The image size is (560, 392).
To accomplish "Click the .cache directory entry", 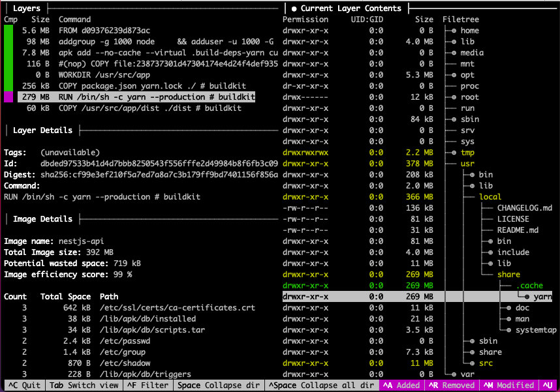I will click(x=529, y=286).
